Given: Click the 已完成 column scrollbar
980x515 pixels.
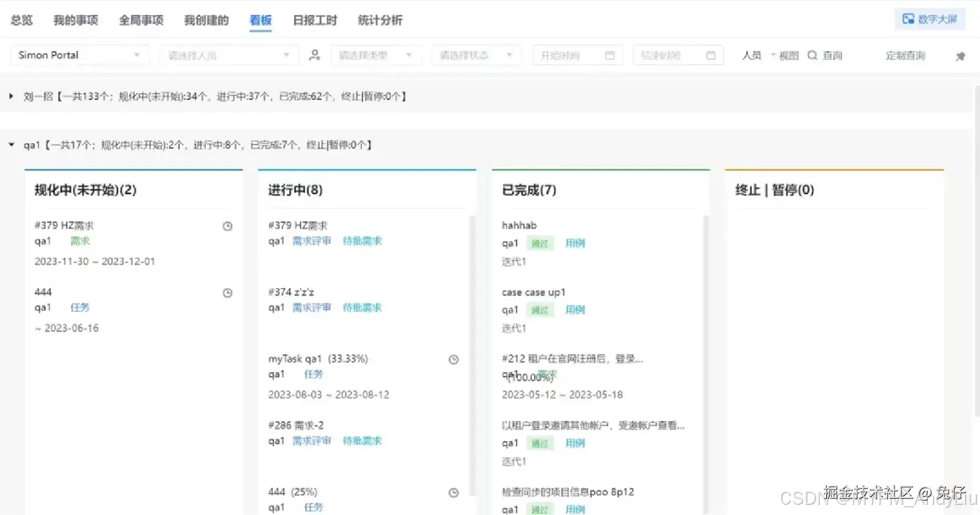Looking at the screenshot, I should pyautogui.click(x=705, y=365).
